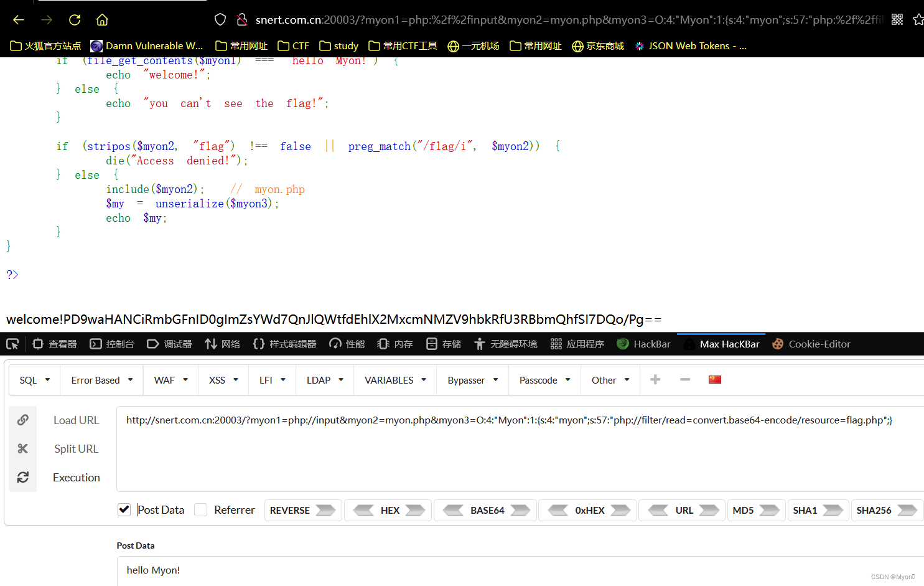This screenshot has width=924, height=586.
Task: Click the address bar URL field
Action: pos(569,20)
